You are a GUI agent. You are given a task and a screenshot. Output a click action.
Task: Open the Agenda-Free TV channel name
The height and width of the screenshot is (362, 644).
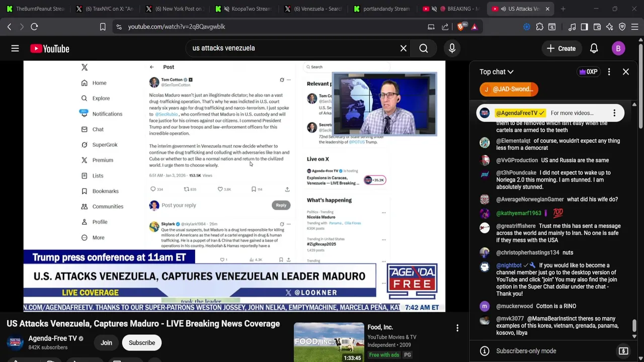click(52, 338)
